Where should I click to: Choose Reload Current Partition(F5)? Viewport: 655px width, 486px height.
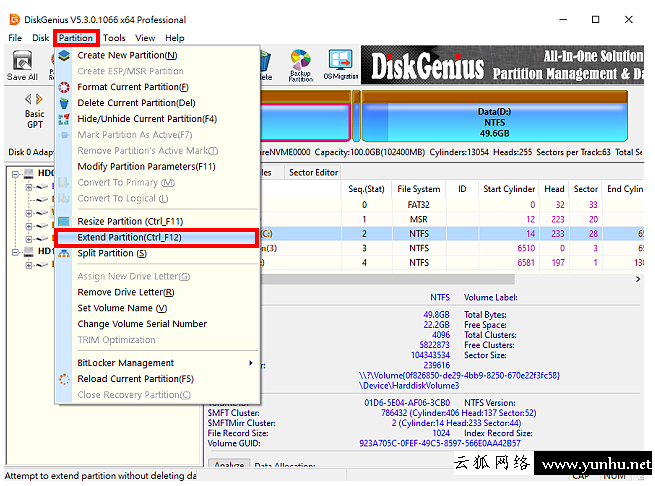(x=157, y=379)
